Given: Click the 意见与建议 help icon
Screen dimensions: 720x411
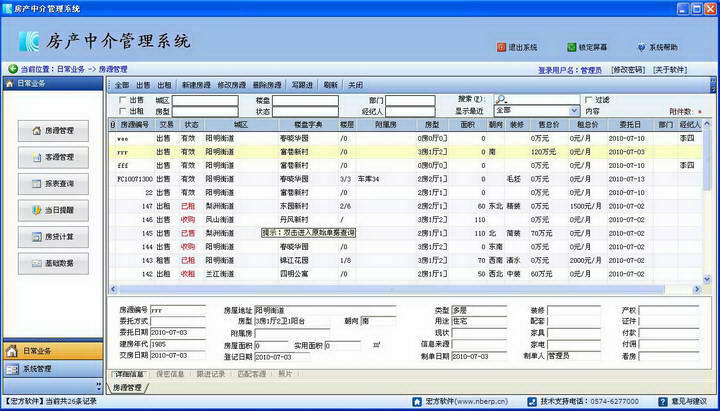Looking at the screenshot, I should pos(663,402).
